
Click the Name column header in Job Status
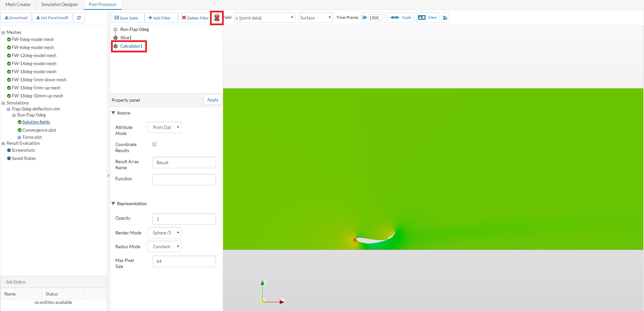21,294
